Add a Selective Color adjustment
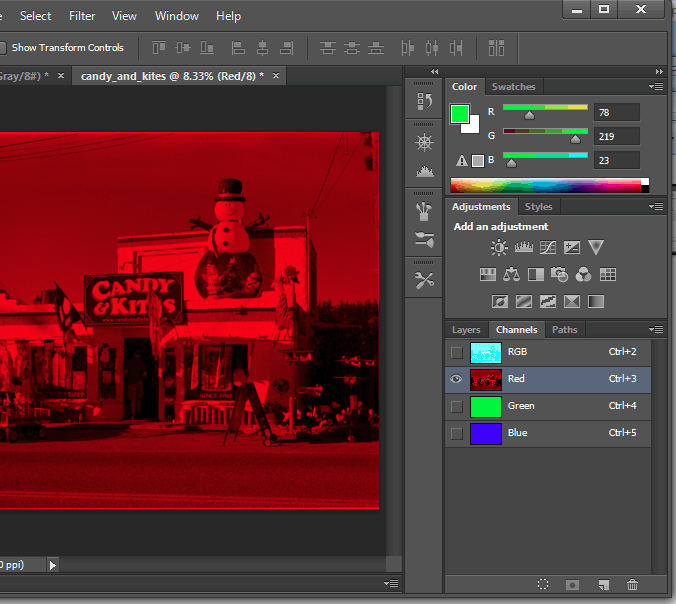The width and height of the screenshot is (676, 604). click(572, 301)
